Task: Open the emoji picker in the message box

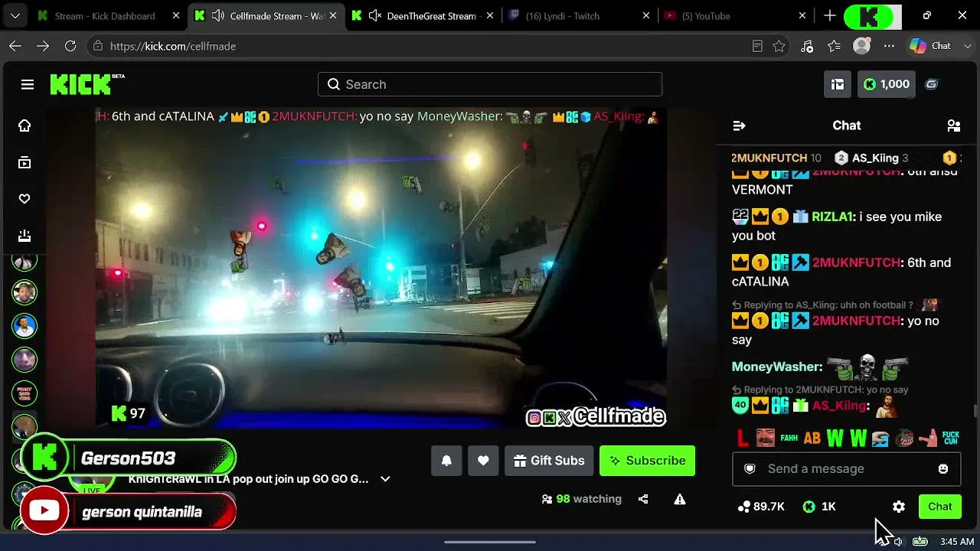Action: (x=943, y=468)
